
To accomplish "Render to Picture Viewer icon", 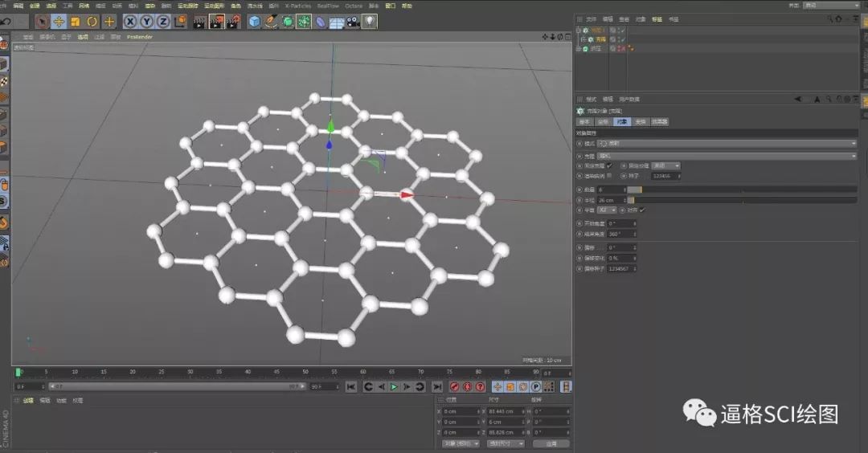I will tap(216, 22).
